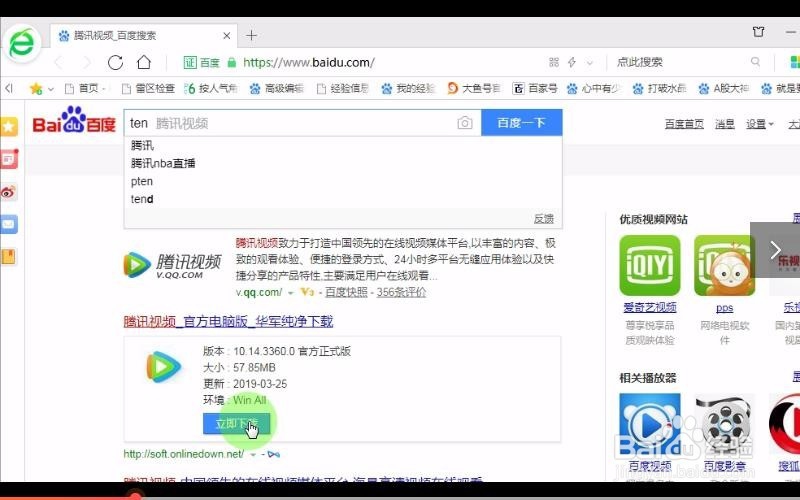Click the green lock security icon
This screenshot has width=800, height=500.
coord(232,62)
